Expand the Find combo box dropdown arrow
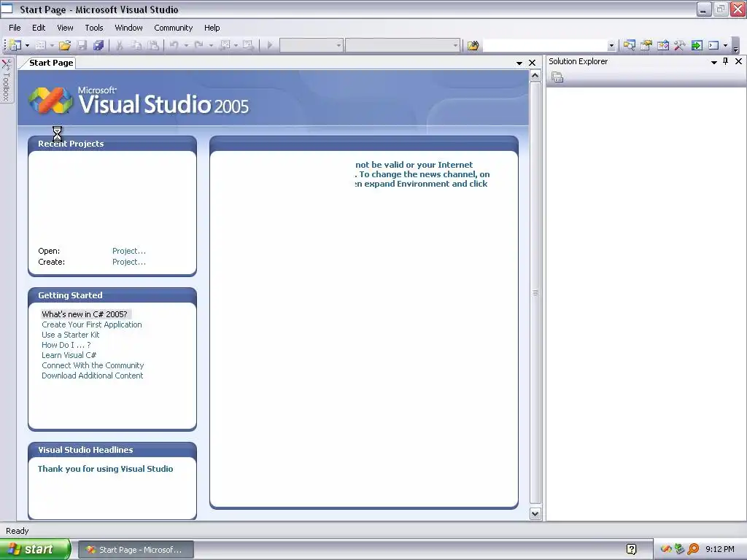This screenshot has height=560, width=747. (x=611, y=46)
